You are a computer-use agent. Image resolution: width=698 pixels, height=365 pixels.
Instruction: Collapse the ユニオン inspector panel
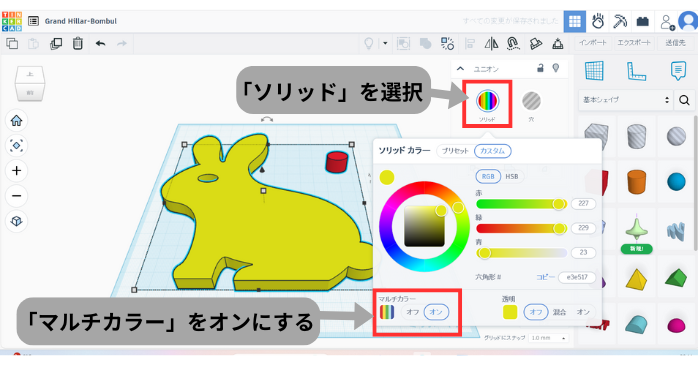tap(460, 69)
